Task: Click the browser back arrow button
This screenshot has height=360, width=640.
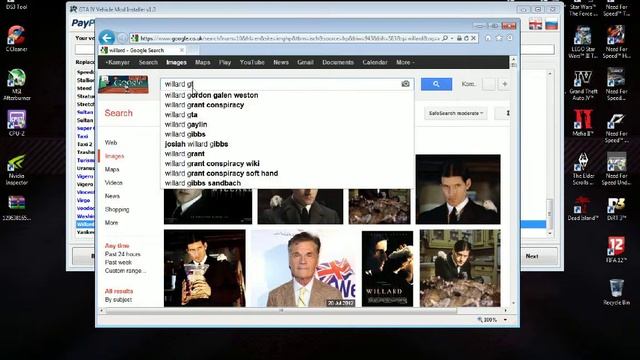Action: [x=107, y=38]
